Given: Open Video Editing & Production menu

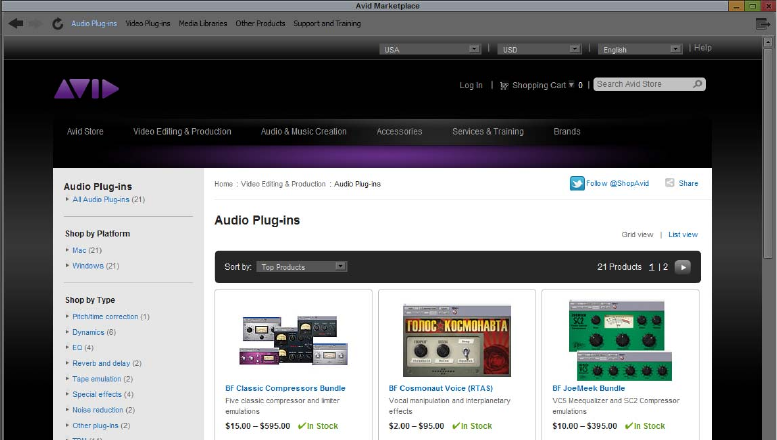Looking at the screenshot, I should [182, 131].
